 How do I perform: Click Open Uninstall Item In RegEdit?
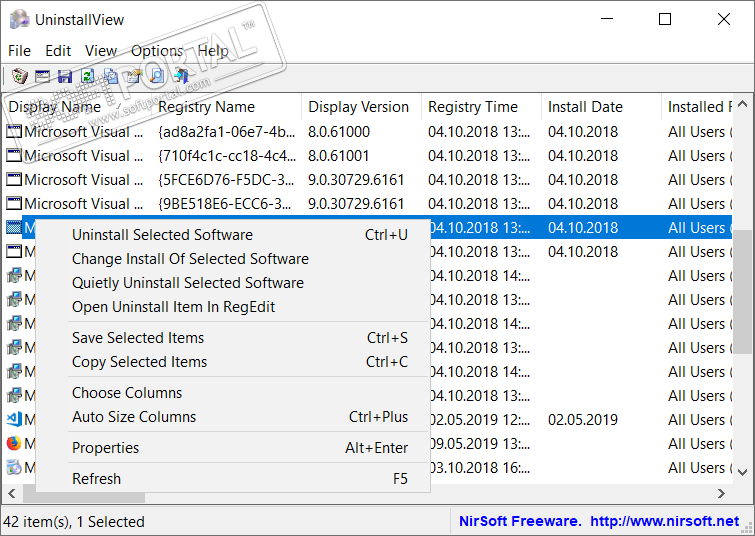[173, 307]
